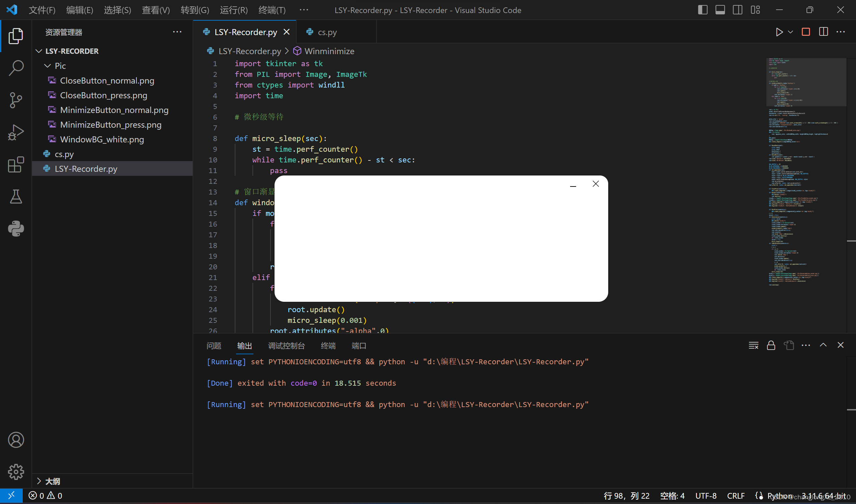Click the CRLF line ending indicator
856x504 pixels.
[736, 496]
